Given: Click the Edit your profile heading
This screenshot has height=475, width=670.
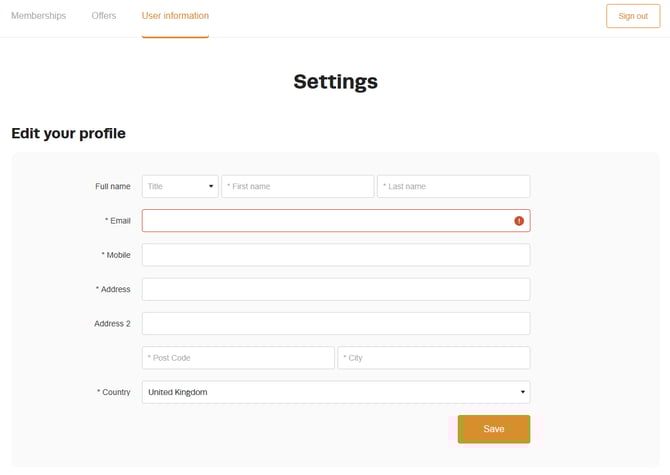Looking at the screenshot, I should tap(68, 133).
